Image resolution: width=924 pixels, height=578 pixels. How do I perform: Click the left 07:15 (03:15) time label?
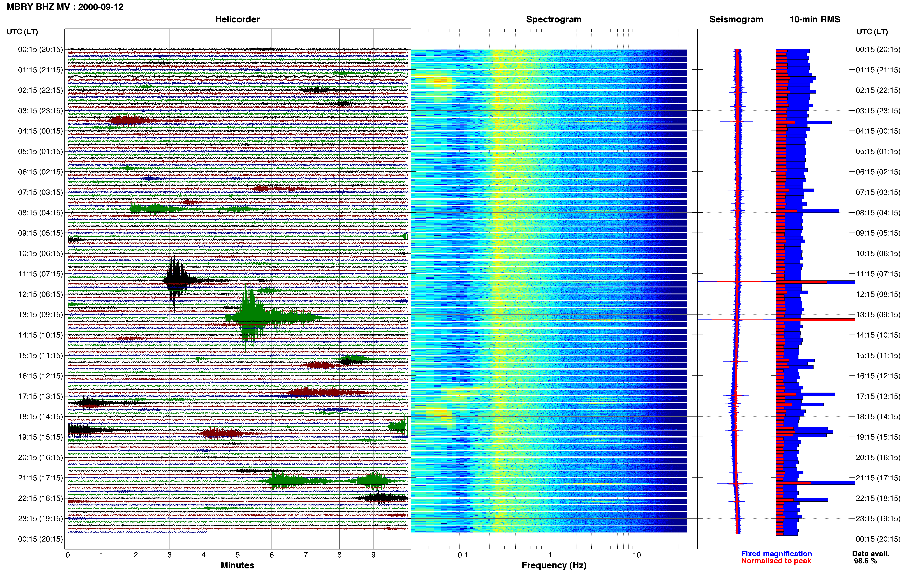point(41,192)
